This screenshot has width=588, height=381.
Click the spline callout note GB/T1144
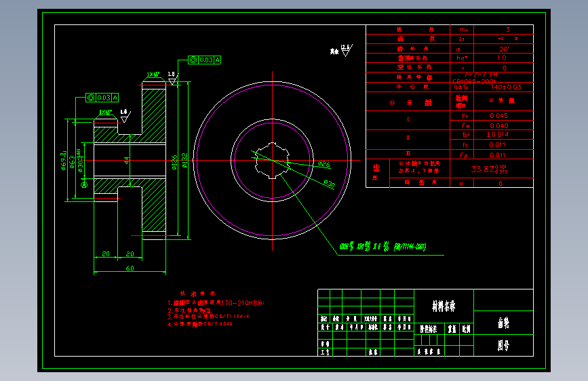pyautogui.click(x=383, y=246)
